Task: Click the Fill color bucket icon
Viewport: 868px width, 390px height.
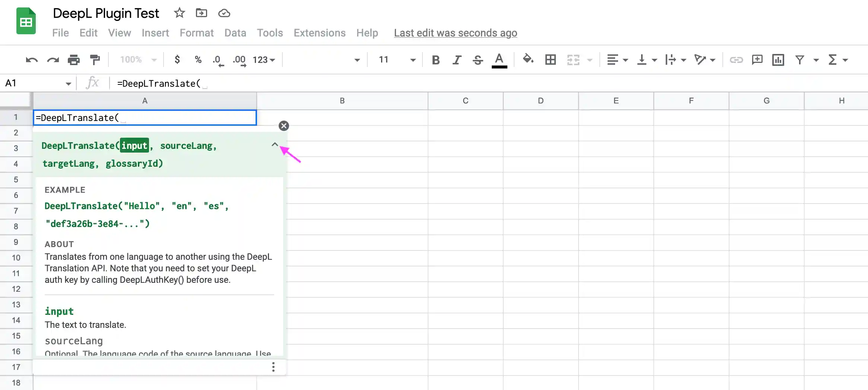Action: click(528, 60)
